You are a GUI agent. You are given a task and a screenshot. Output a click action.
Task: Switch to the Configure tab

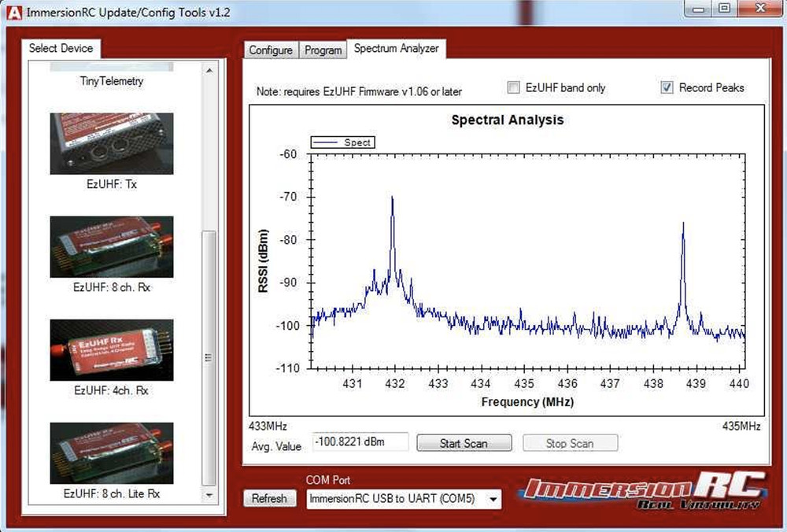(x=271, y=50)
